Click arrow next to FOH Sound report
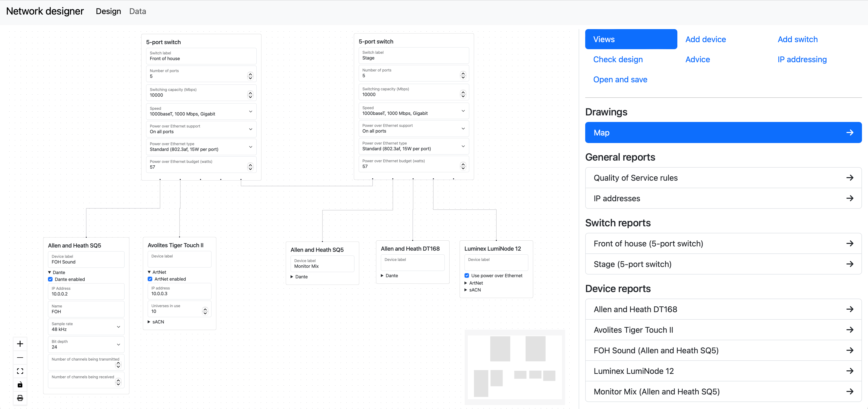 [849, 351]
